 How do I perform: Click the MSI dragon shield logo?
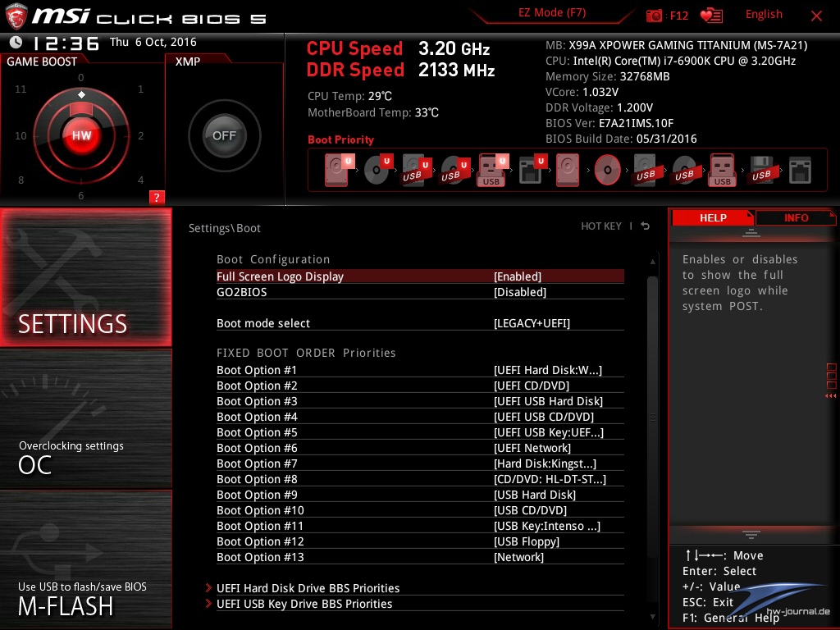pos(16,16)
